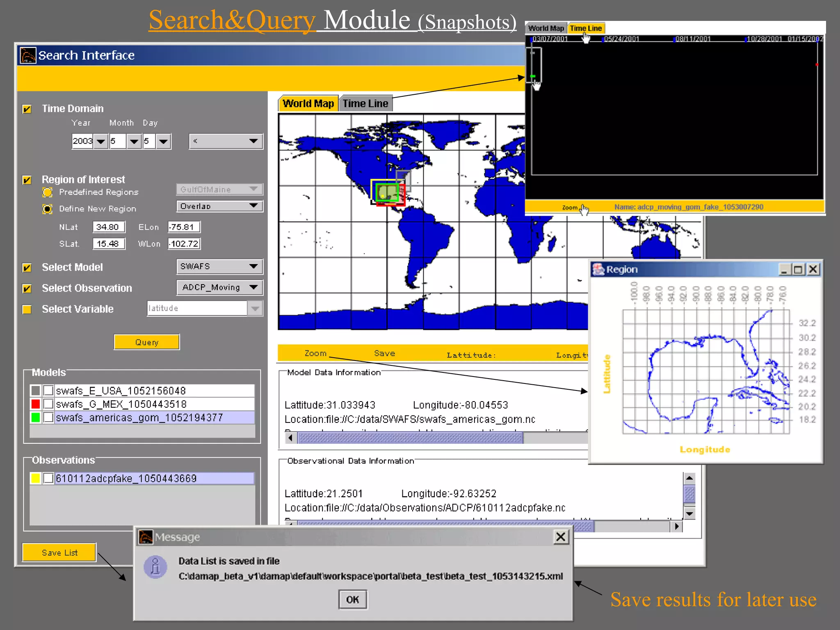Open the ADCP_Moving observation dropdown
Viewport: 840px width, 630px height.
coord(219,287)
